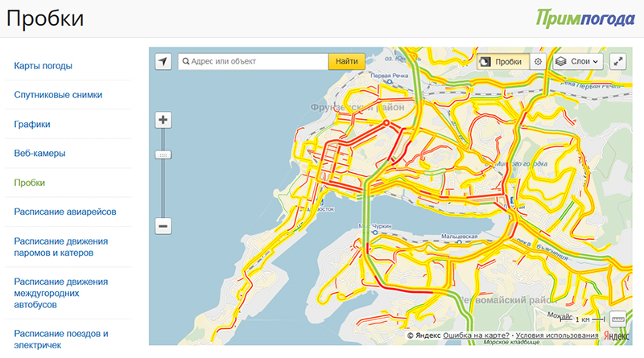Open Спутниковые снимки menu item
The image size is (644, 358).
(58, 95)
